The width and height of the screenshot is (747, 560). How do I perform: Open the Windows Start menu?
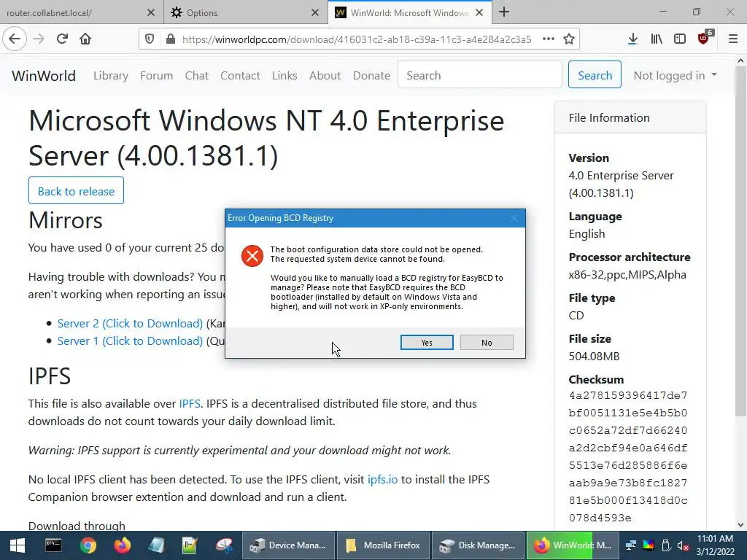(18, 545)
